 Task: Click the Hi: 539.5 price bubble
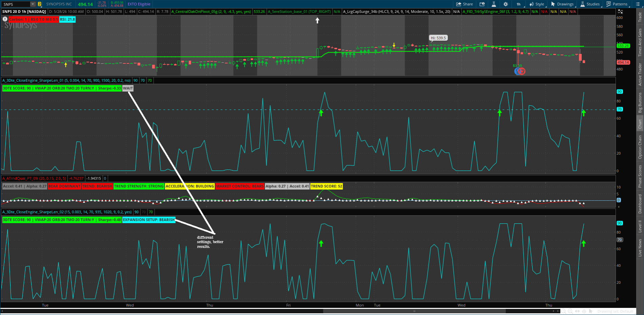(x=438, y=38)
